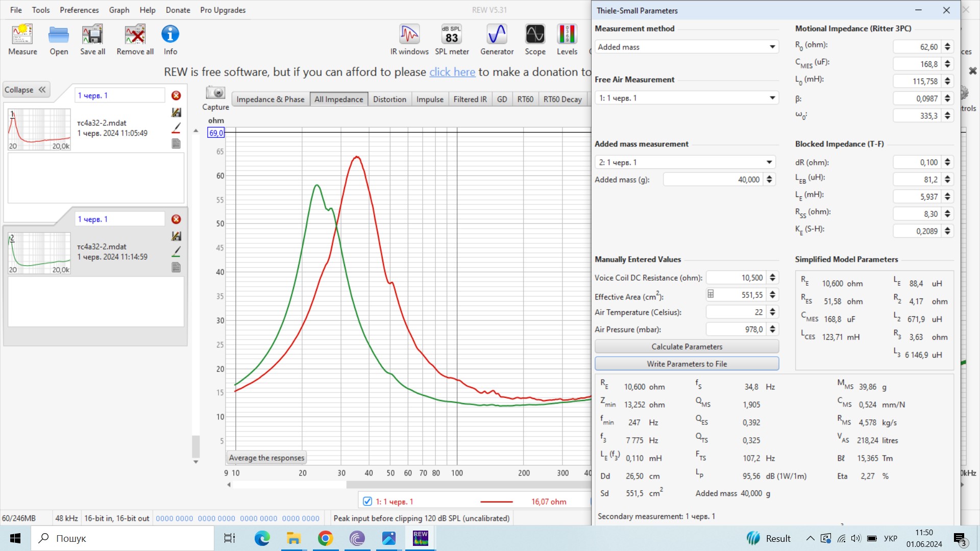Open the Donate menu item
Image resolution: width=980 pixels, height=551 pixels.
click(178, 10)
